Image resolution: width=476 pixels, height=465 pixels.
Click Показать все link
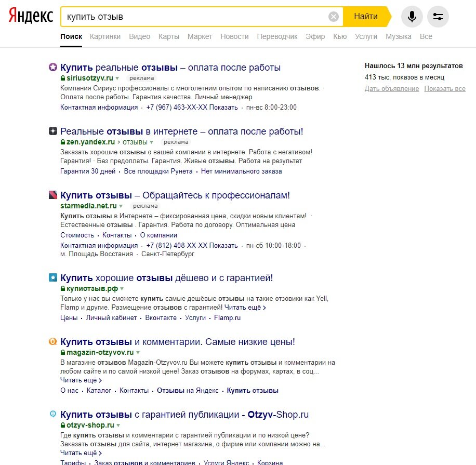click(x=445, y=89)
